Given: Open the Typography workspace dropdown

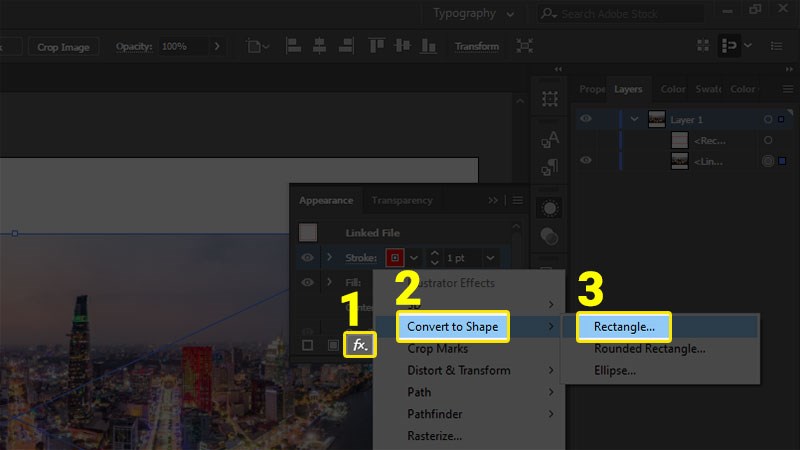Looking at the screenshot, I should (476, 14).
